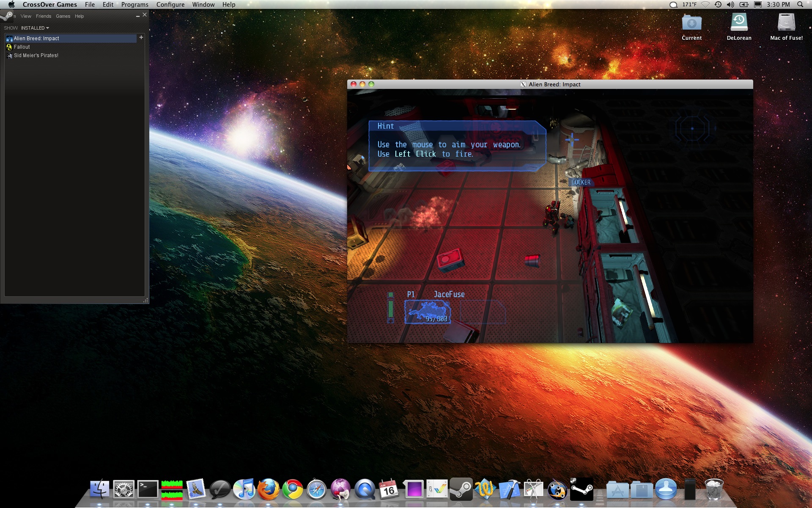Click the Steam icon in the Dock
Image resolution: width=812 pixels, height=508 pixels.
[x=461, y=489]
